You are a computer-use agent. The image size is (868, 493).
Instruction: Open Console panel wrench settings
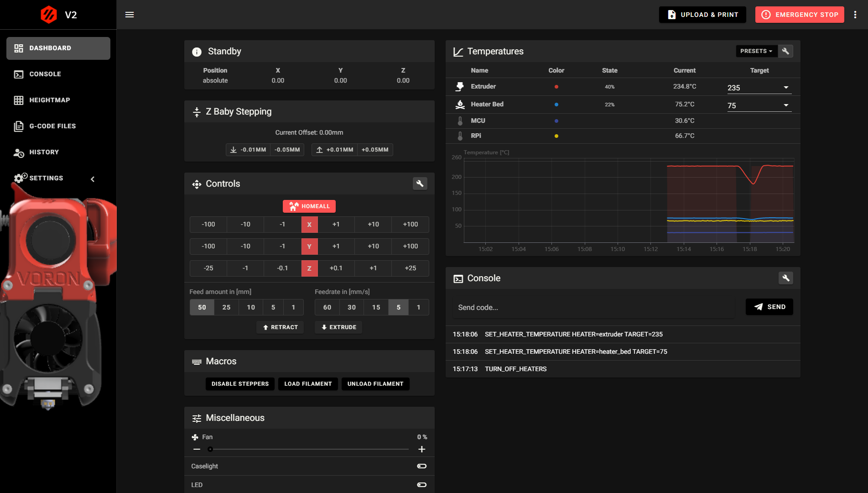pos(785,278)
